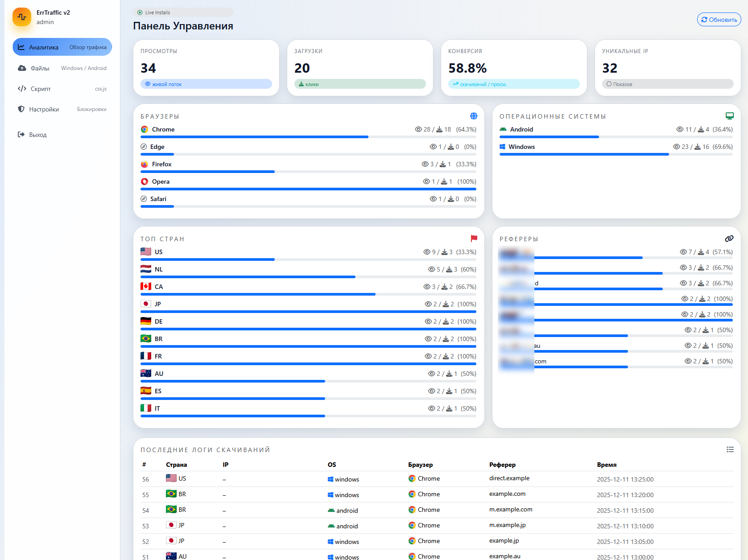748x560 pixels.
Task: Click the red flag icon on Топ стран panel
Action: point(474,239)
